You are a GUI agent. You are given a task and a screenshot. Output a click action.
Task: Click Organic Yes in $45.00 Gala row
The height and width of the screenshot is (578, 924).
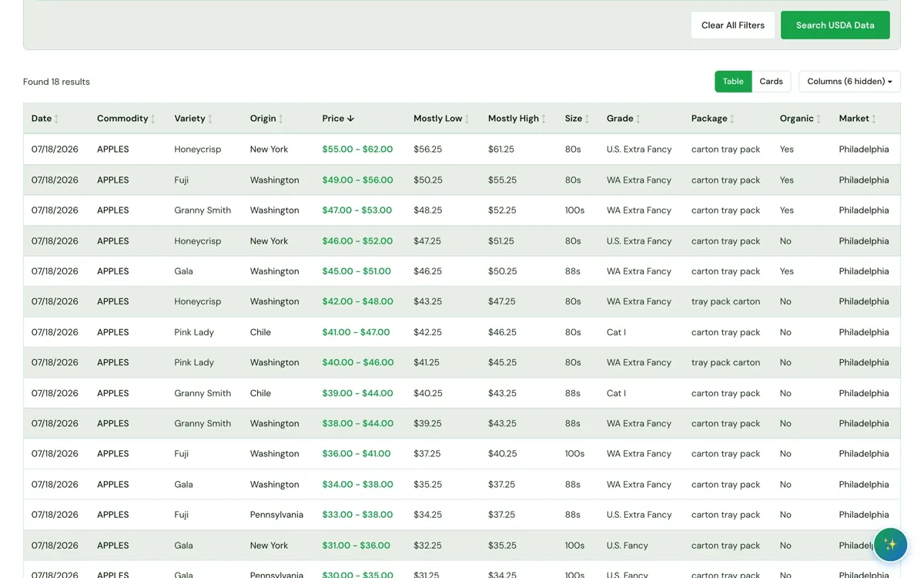pyautogui.click(x=786, y=271)
